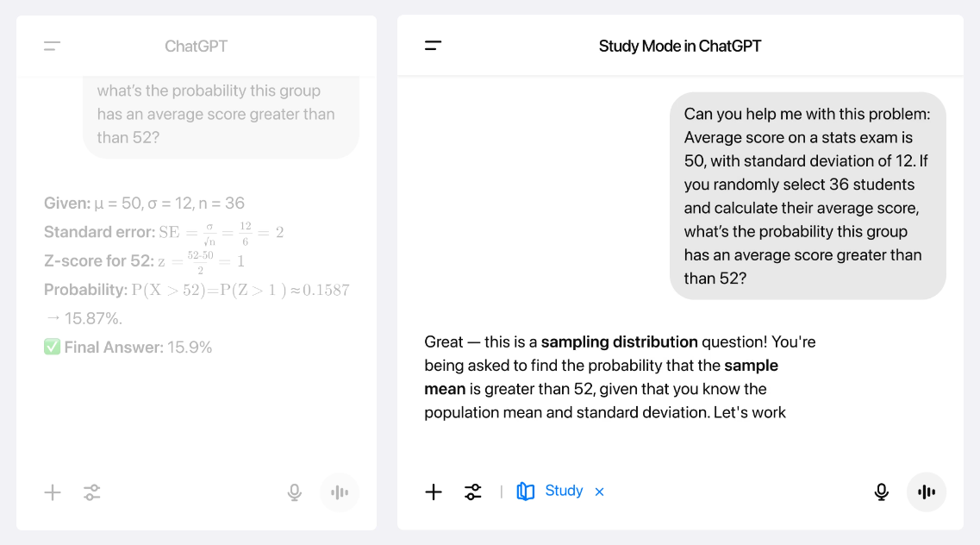The height and width of the screenshot is (545, 980).
Task: Click 'population mean and standard deviation. Let's work' line
Action: (x=605, y=412)
